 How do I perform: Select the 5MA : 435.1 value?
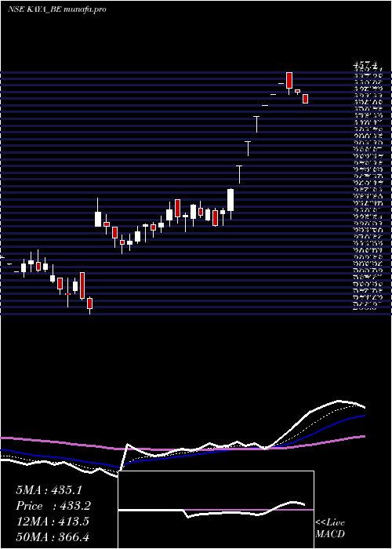[x=49, y=490]
